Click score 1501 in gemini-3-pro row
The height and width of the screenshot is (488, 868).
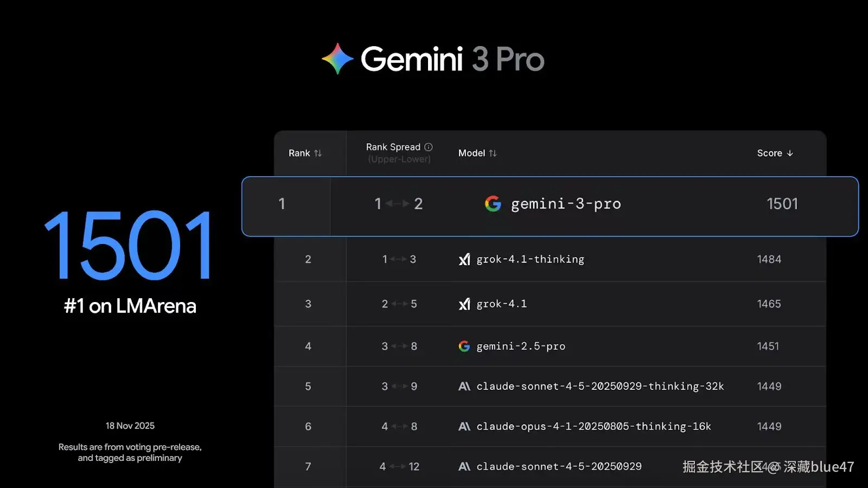coord(782,204)
